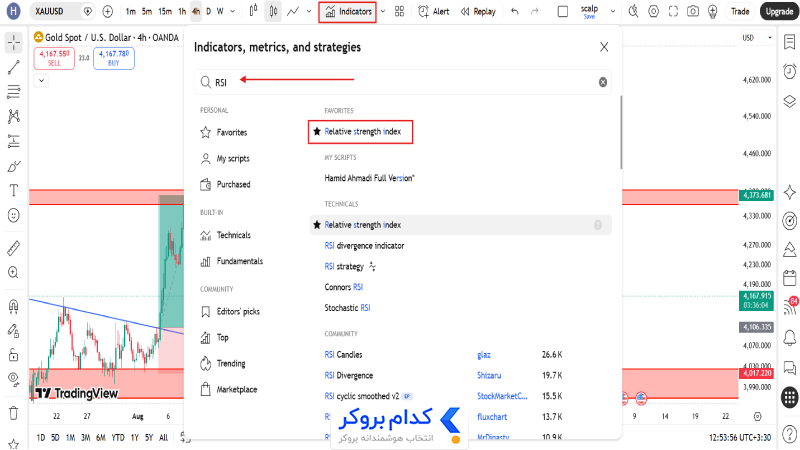Image resolution: width=800 pixels, height=450 pixels.
Task: Expand the indicators favorites dropdown arrow
Action: tap(383, 11)
